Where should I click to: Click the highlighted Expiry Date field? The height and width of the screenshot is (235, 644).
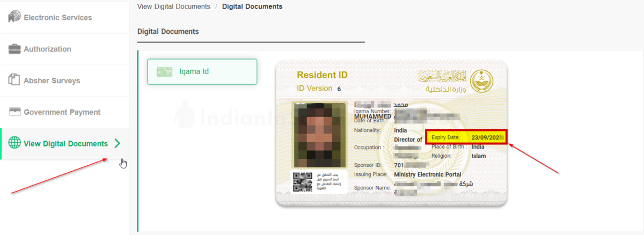(x=466, y=137)
